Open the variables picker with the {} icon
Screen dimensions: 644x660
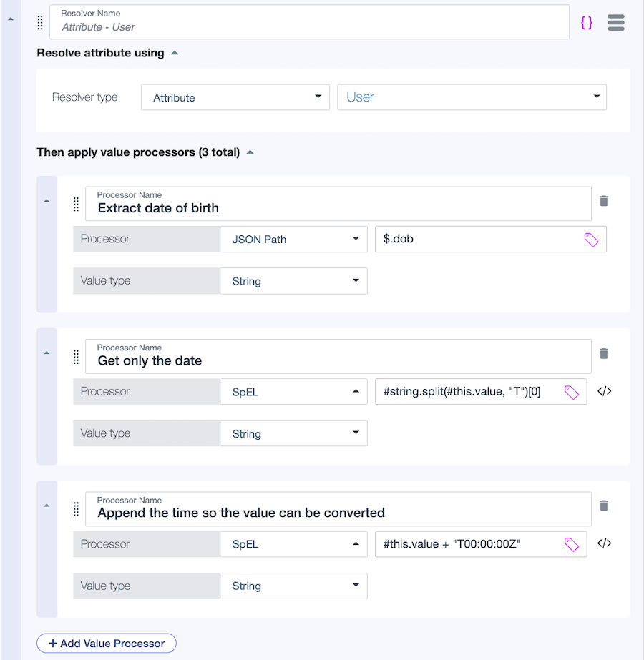click(587, 22)
